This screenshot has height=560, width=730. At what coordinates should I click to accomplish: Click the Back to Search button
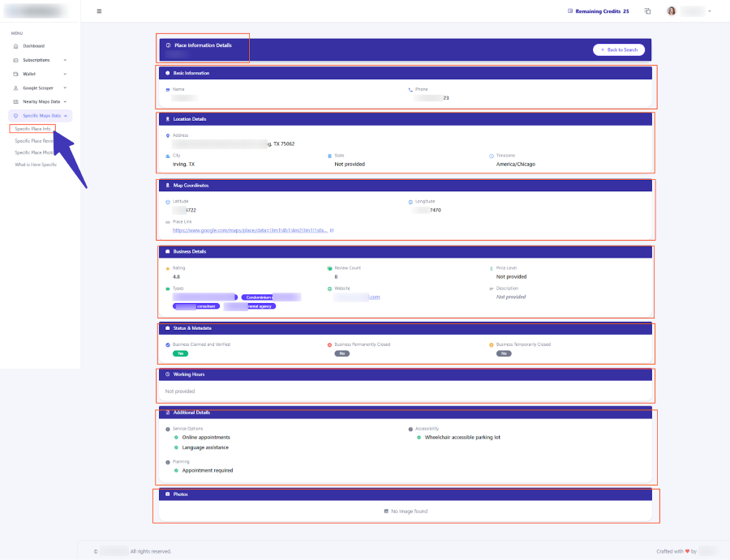coord(619,49)
